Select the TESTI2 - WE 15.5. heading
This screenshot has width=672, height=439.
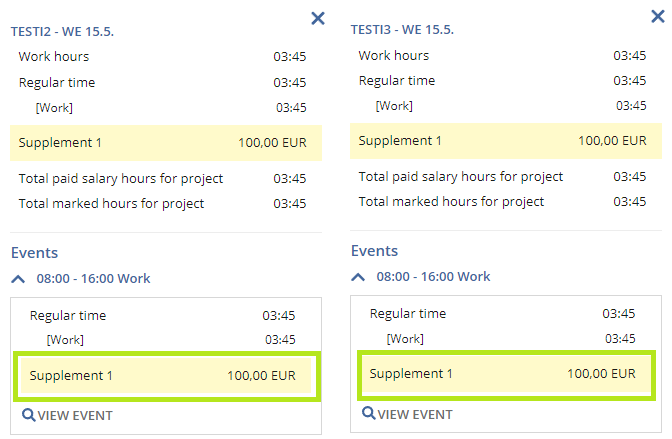click(62, 32)
